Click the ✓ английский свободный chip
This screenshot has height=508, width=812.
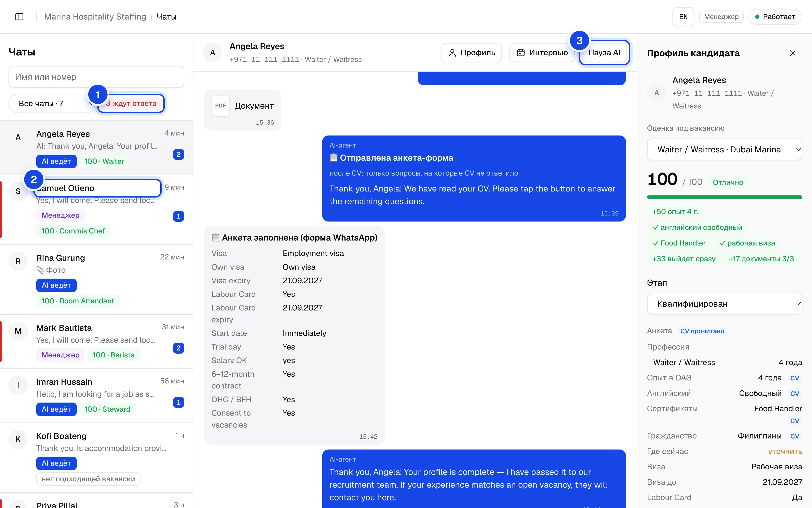coord(697,227)
